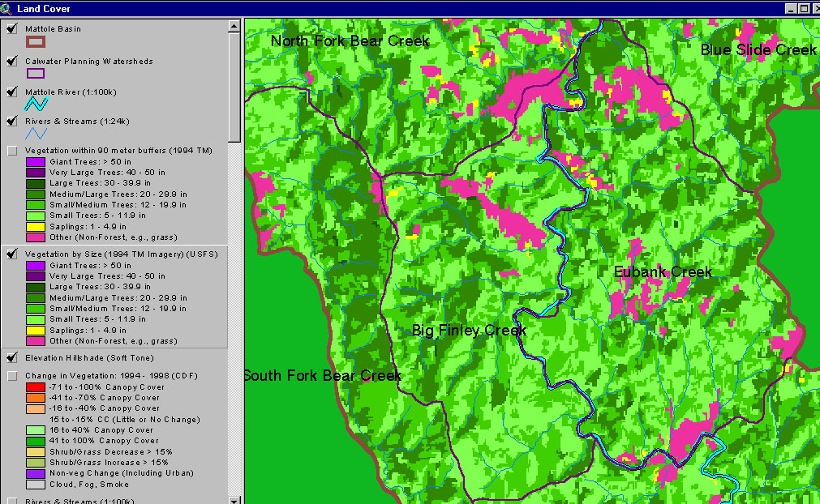Click the -71 to -100% Canopy Cover red swatch
The width and height of the screenshot is (820, 504).
(36, 387)
